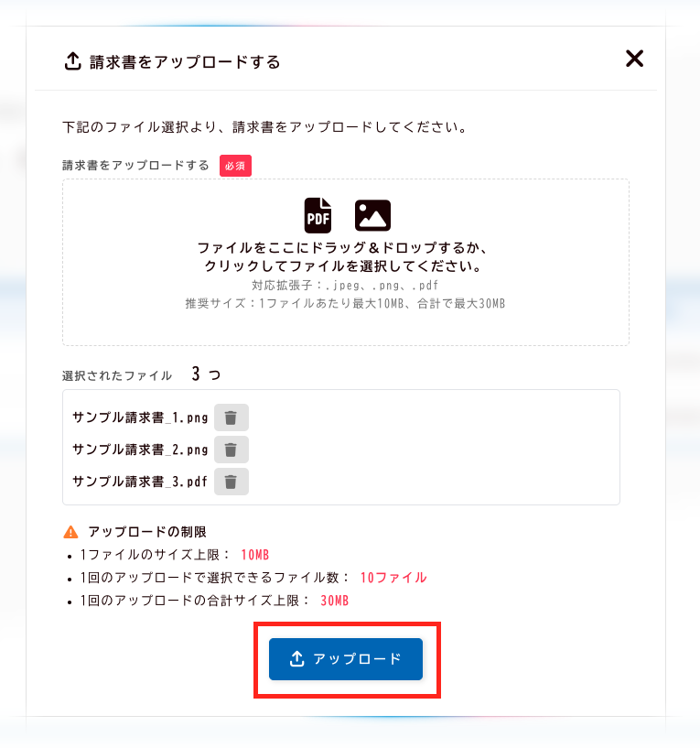Click the PDF file icon in drop zone

point(318,215)
